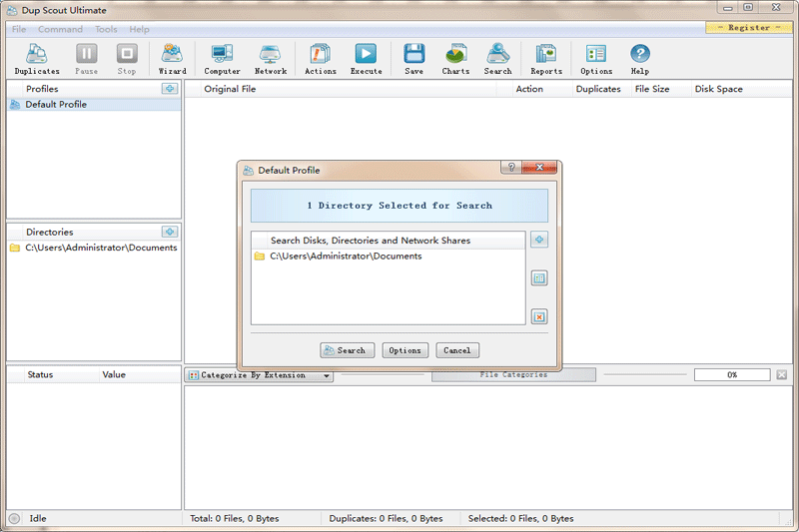This screenshot has width=799, height=532.
Task: Open the Options toolbar icon
Action: click(596, 59)
